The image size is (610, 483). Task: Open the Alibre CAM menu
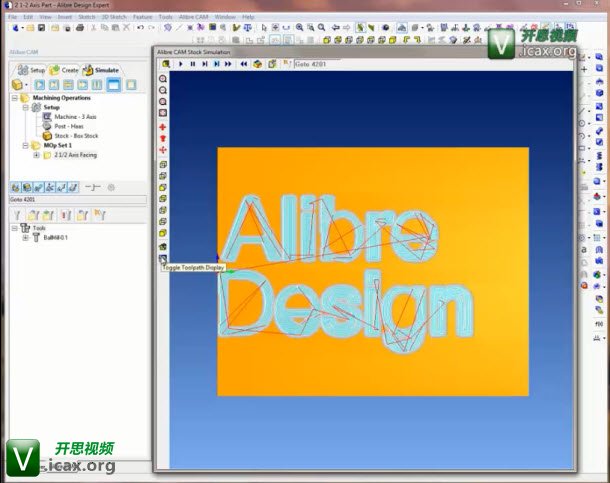[193, 17]
